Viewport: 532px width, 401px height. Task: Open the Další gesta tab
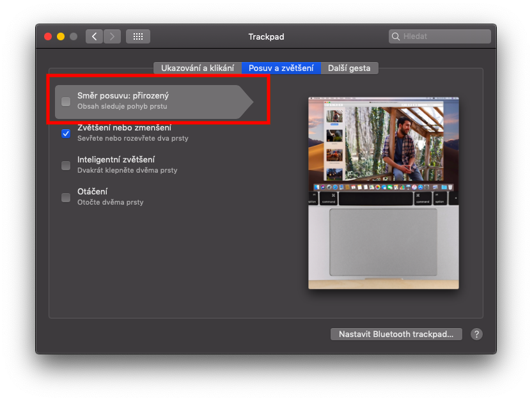click(x=349, y=68)
